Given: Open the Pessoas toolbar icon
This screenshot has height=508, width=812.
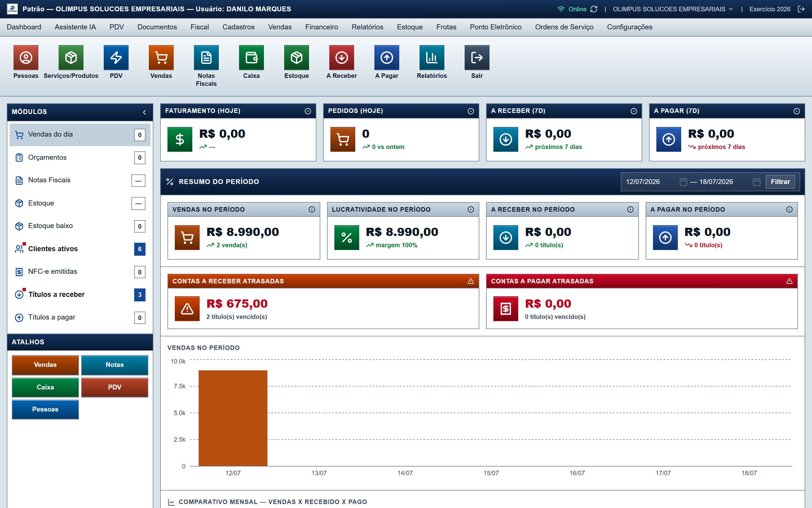Looking at the screenshot, I should pos(26,58).
